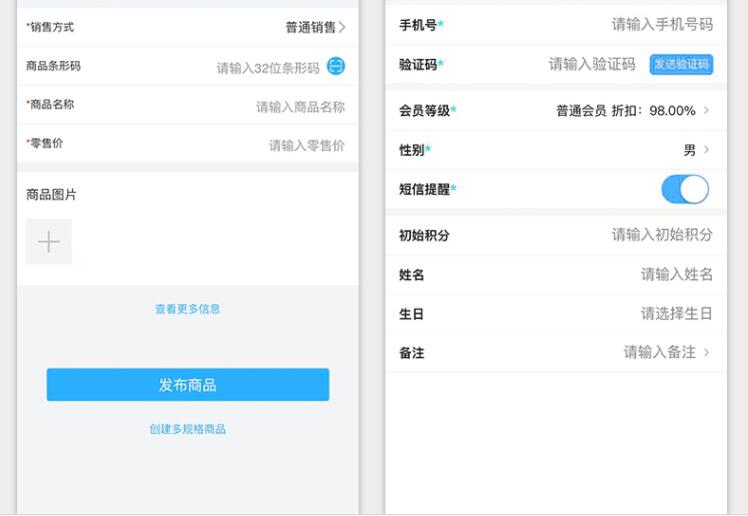Click the 零售价 retail price field
The width and height of the screenshot is (748, 516).
coord(306,146)
